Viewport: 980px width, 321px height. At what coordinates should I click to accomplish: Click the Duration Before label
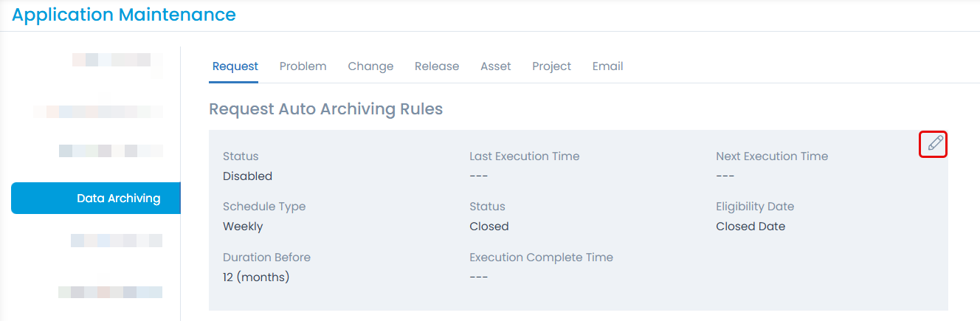coord(266,258)
